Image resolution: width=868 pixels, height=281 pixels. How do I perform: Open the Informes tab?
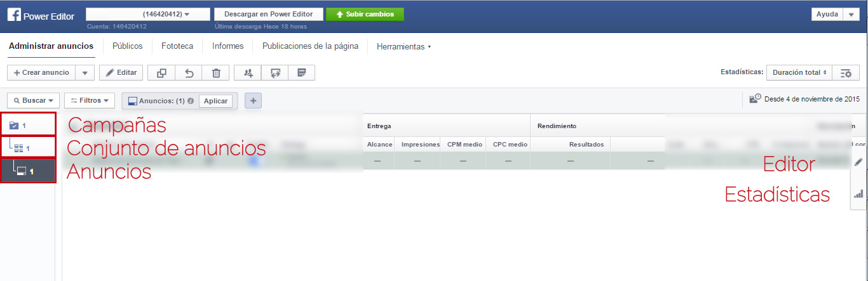coord(227,46)
